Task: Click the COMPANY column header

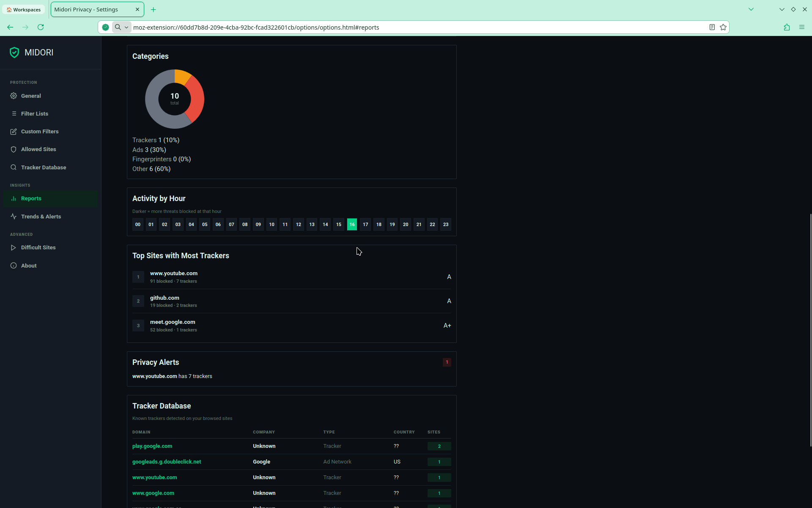Action: 264,432
